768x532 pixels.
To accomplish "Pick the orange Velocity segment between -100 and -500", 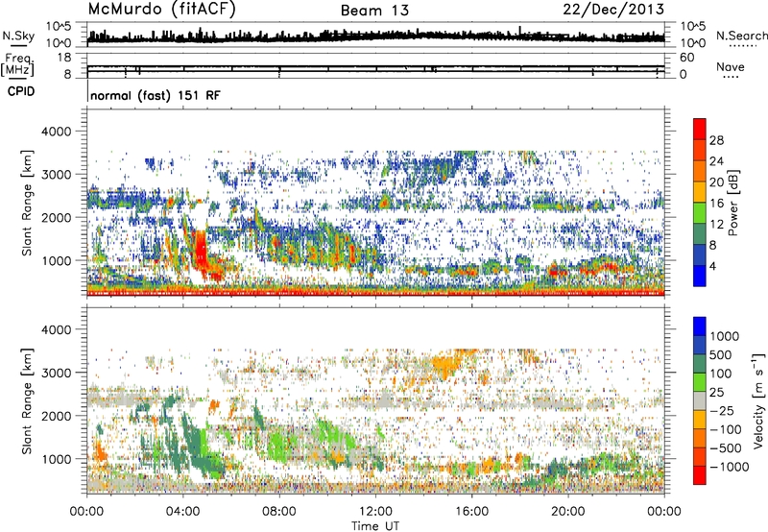I will (x=700, y=438).
